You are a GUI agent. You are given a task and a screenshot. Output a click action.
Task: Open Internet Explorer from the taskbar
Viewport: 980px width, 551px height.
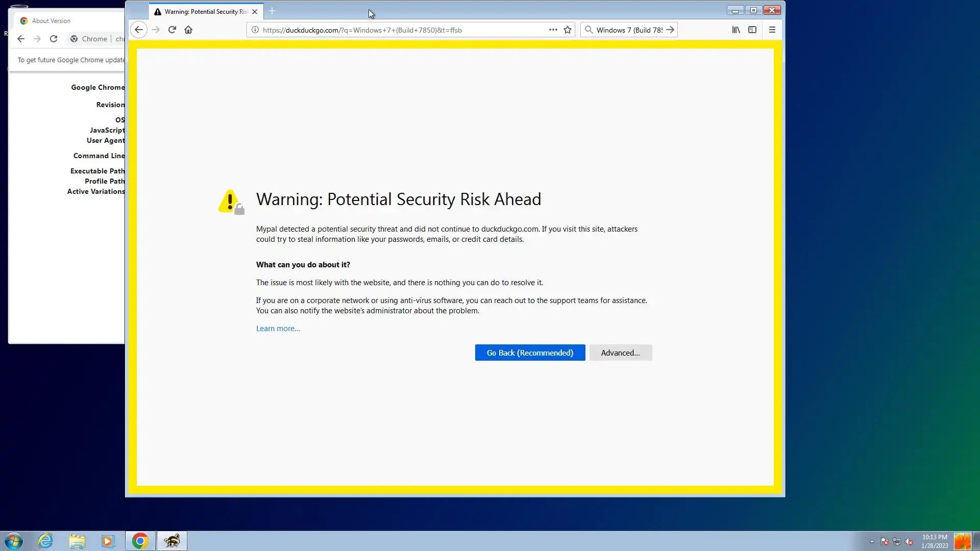[x=45, y=541]
